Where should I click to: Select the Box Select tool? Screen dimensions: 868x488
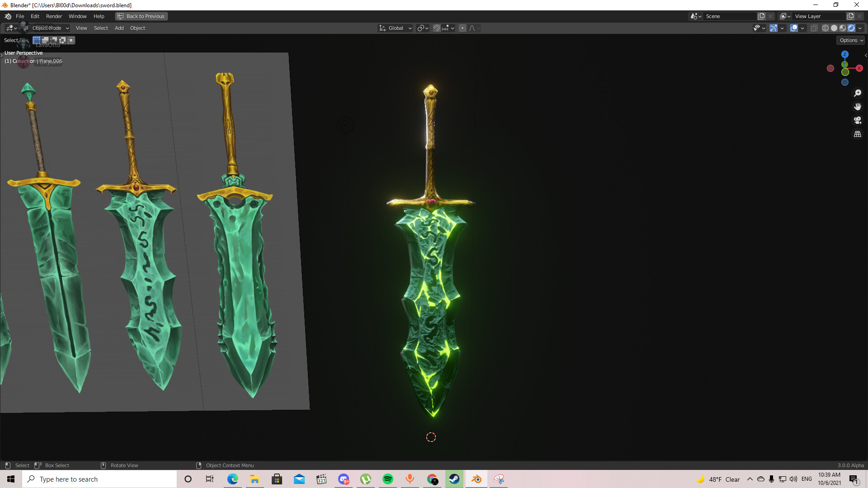[36, 40]
